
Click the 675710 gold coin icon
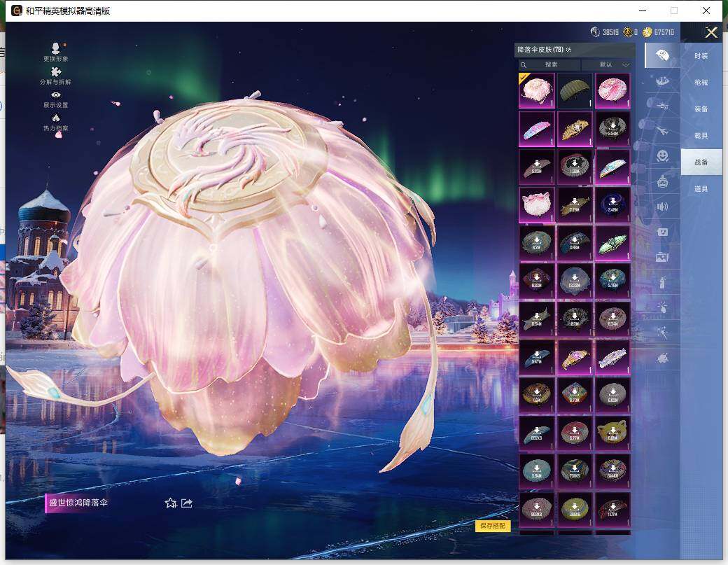click(647, 32)
